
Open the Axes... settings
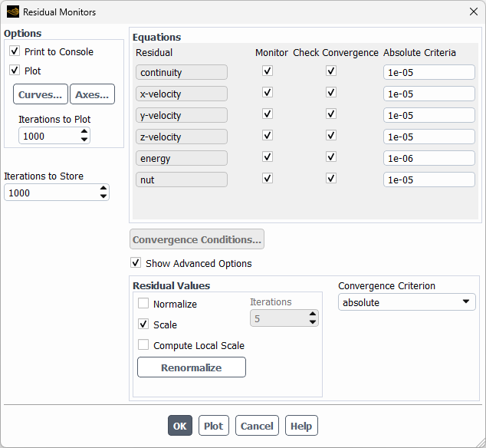tap(92, 94)
